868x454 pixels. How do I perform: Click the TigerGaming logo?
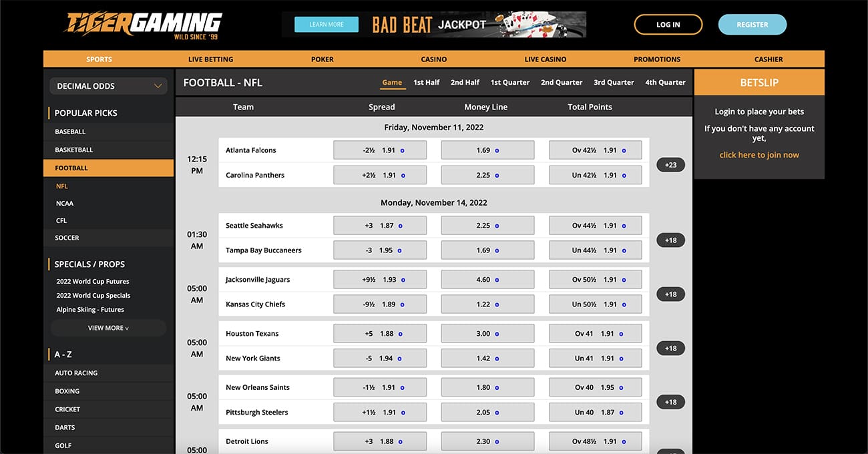coord(143,25)
